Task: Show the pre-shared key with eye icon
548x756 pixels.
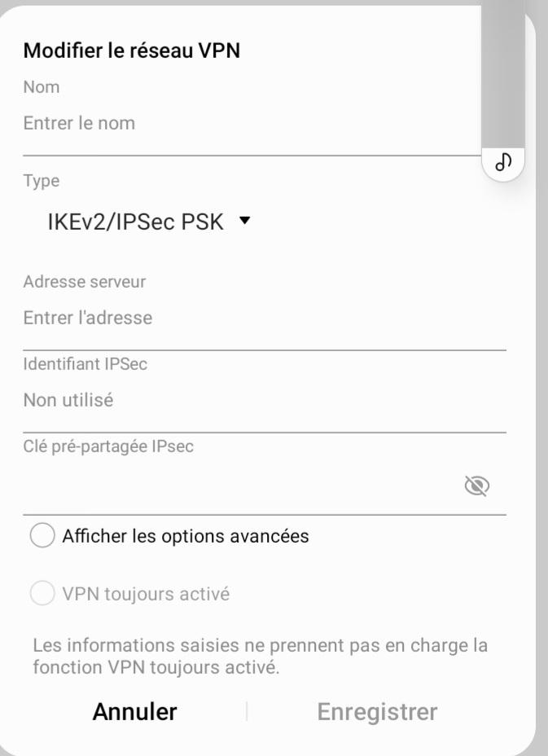Action: coord(476,486)
